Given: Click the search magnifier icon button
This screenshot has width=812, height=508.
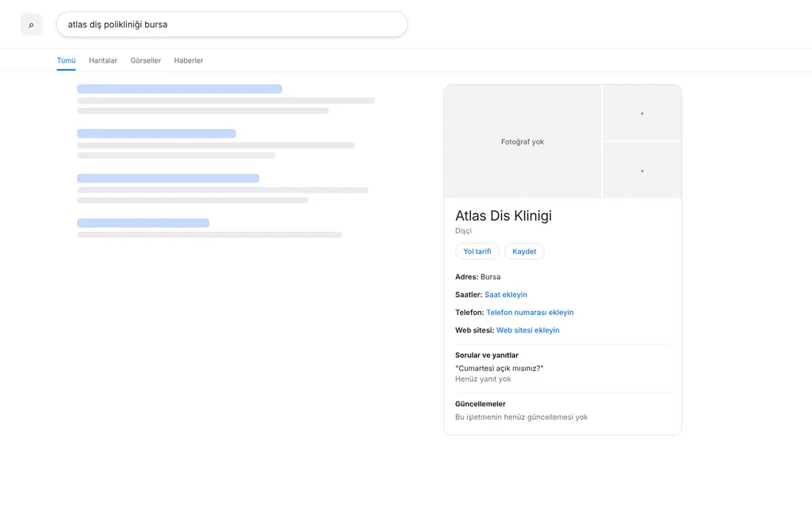Looking at the screenshot, I should (31, 25).
